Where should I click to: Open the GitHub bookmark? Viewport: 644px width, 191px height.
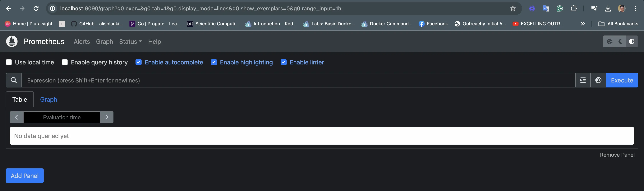coord(97,24)
